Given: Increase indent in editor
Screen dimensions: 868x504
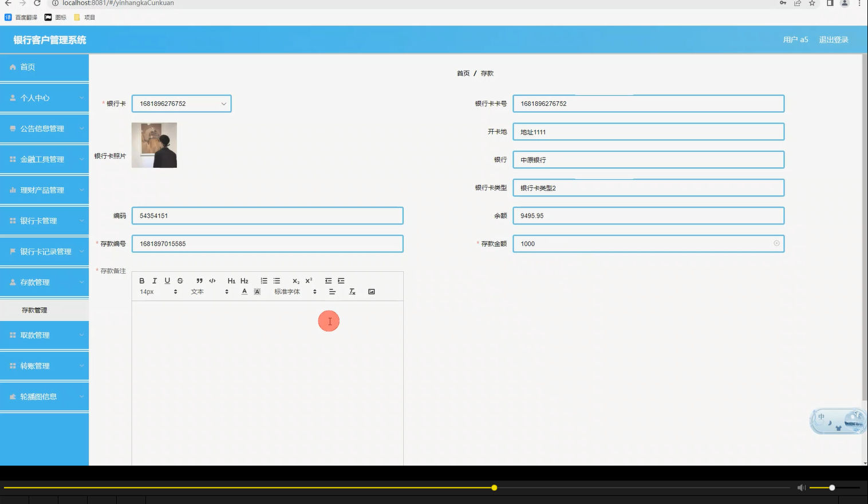Looking at the screenshot, I should [x=341, y=281].
